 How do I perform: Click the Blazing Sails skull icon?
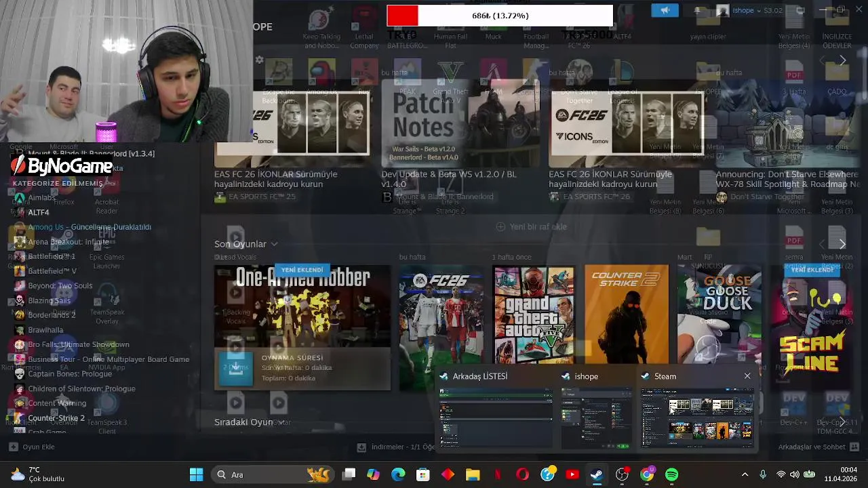tap(20, 300)
